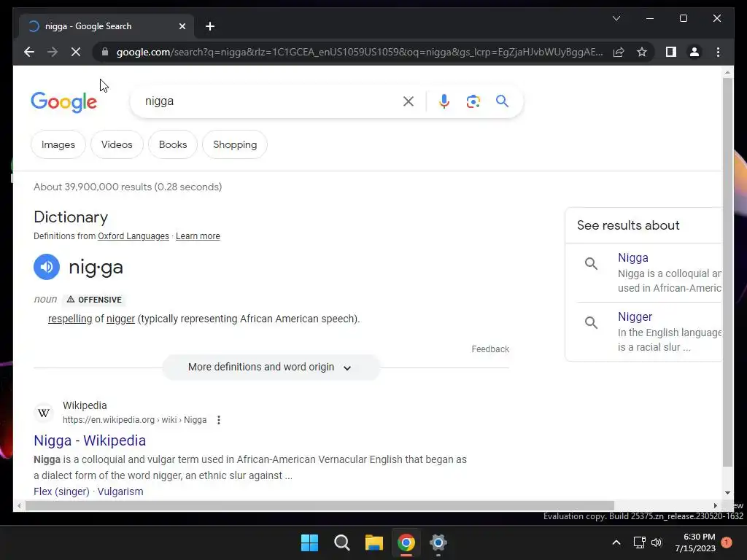
Task: Click the forward navigation arrow
Action: coord(53,52)
